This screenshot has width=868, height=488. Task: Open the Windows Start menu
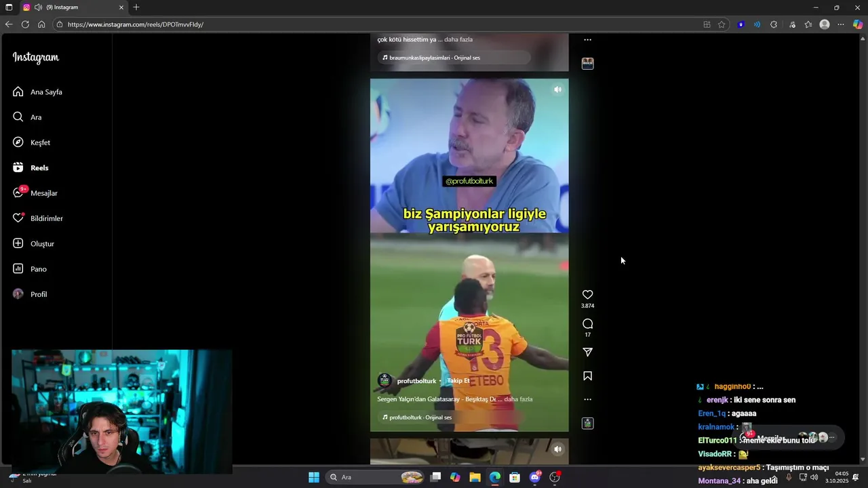pos(314,477)
